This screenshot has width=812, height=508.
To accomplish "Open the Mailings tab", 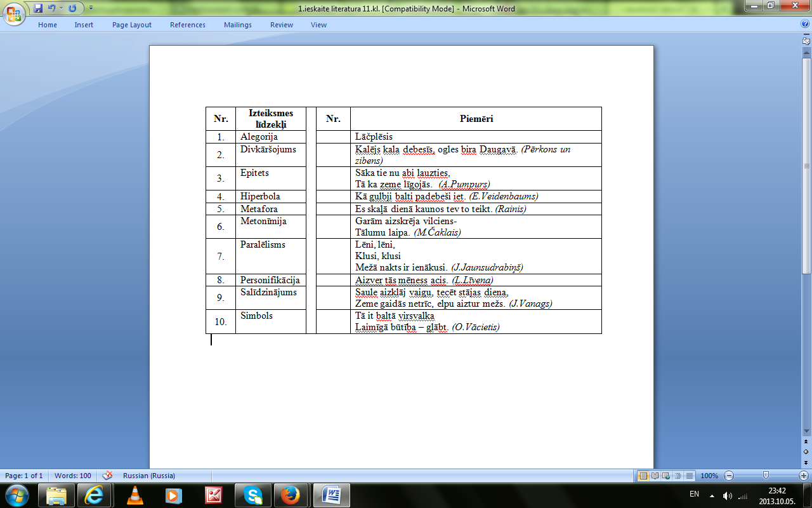I will [x=238, y=25].
